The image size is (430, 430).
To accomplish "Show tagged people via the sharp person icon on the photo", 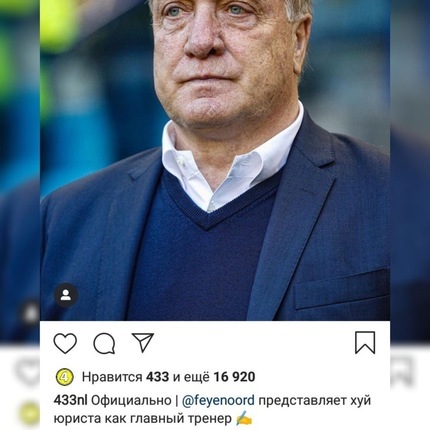I will pyautogui.click(x=66, y=295).
